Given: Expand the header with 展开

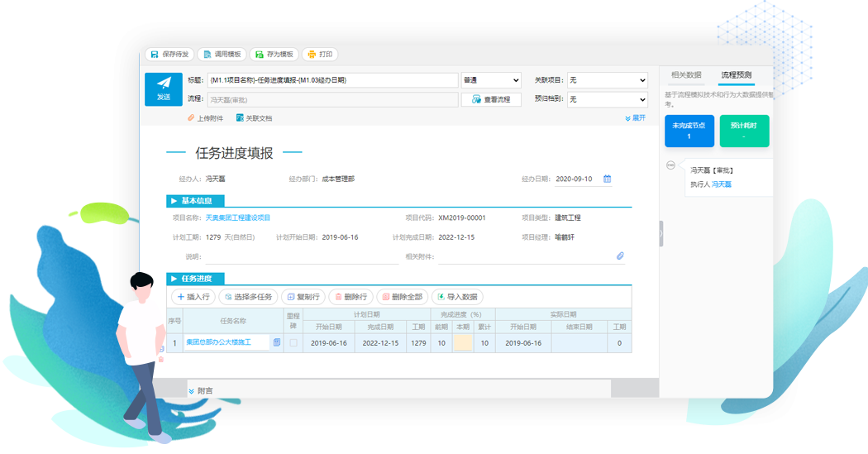Looking at the screenshot, I should 636,118.
